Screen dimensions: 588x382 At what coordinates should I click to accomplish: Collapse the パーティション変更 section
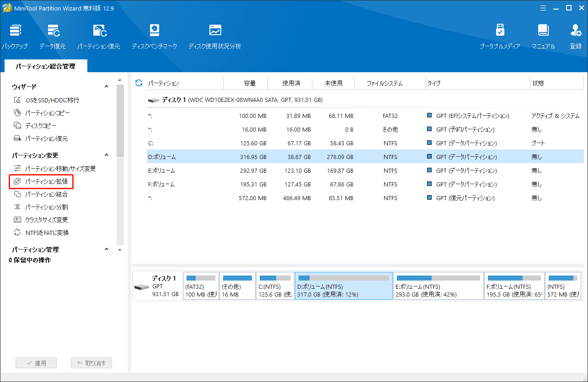107,155
